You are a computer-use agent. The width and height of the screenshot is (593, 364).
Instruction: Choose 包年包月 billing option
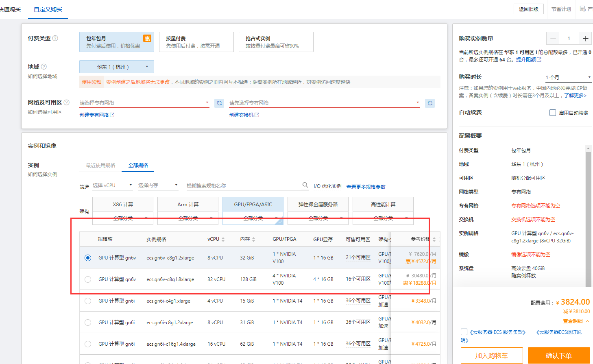[x=117, y=42]
